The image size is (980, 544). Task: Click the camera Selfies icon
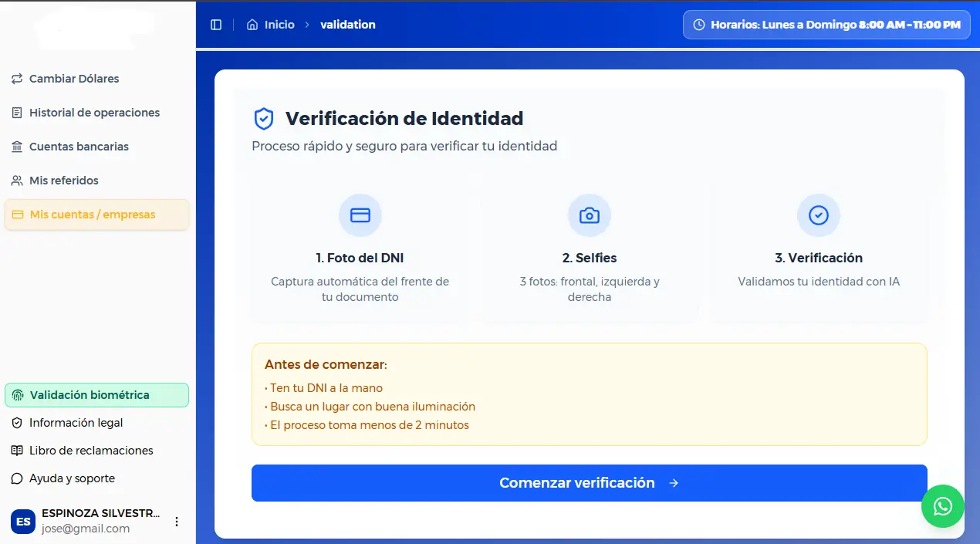pyautogui.click(x=590, y=215)
